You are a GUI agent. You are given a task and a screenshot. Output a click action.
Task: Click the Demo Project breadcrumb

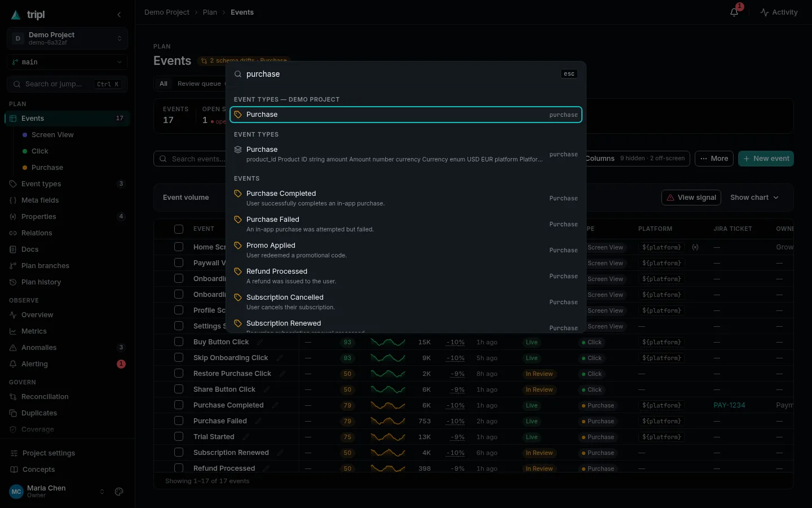tap(167, 12)
